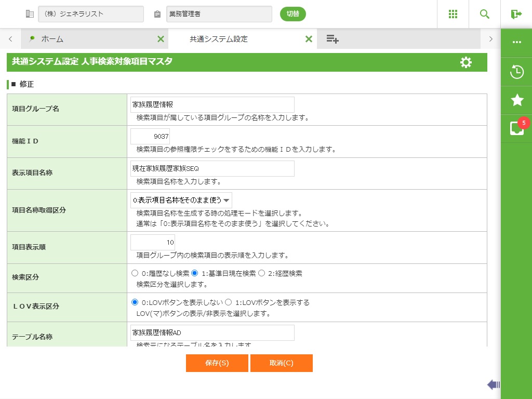Open favorites star icon in sidebar
Image resolution: width=532 pixels, height=399 pixels.
pyautogui.click(x=517, y=100)
